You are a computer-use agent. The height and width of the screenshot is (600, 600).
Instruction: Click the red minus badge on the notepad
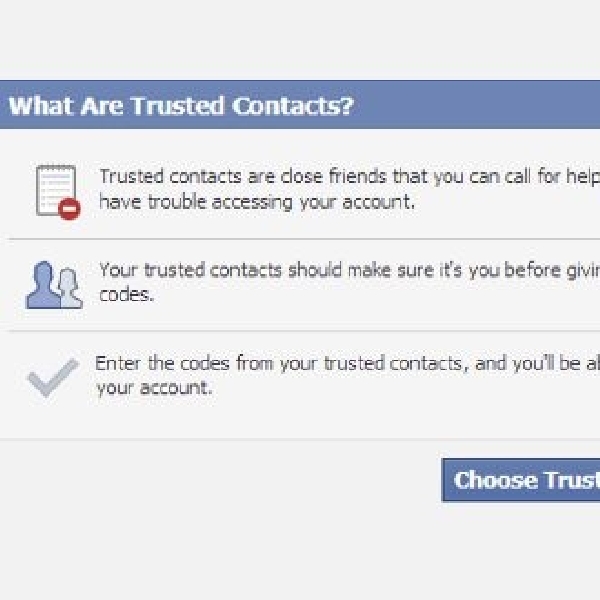(69, 209)
